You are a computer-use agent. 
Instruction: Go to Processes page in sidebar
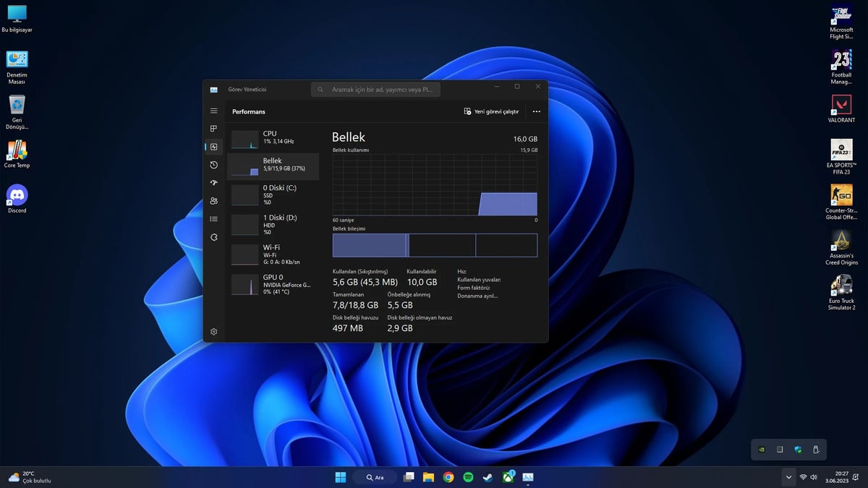[x=213, y=129]
